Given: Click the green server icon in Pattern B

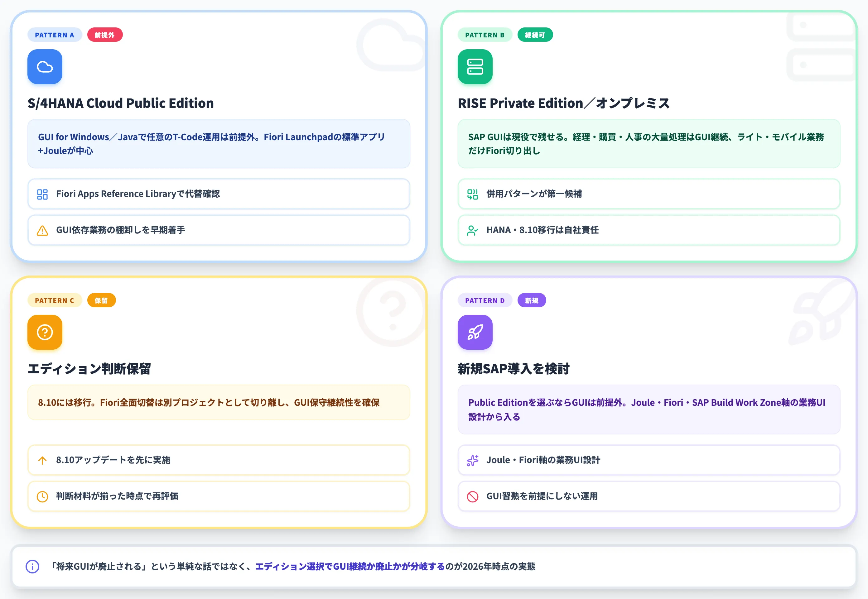Looking at the screenshot, I should click(x=475, y=67).
